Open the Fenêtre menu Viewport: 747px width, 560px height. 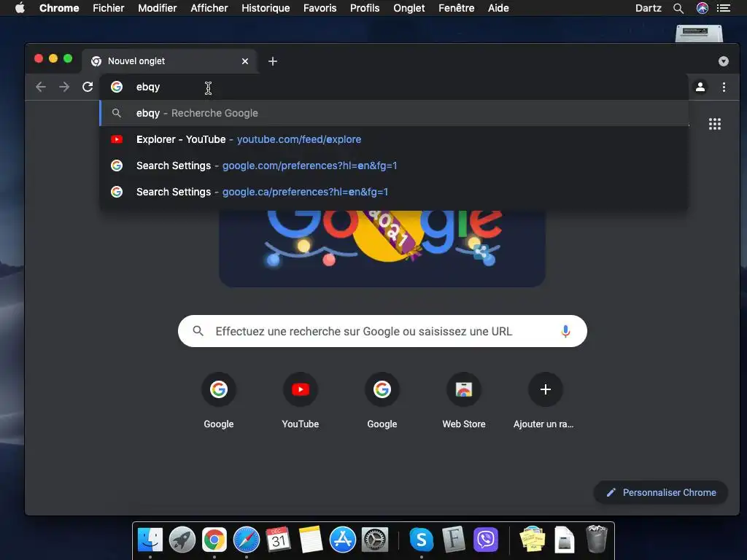(456, 7)
